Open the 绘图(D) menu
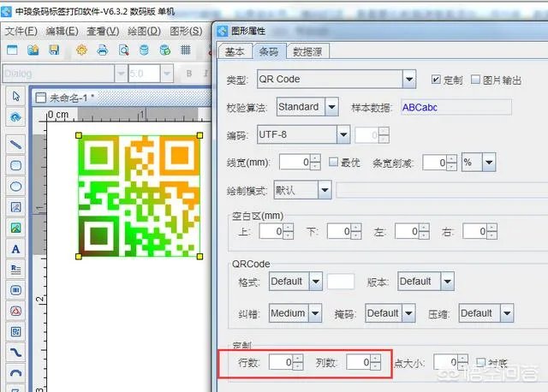The image size is (548, 392). click(144, 31)
